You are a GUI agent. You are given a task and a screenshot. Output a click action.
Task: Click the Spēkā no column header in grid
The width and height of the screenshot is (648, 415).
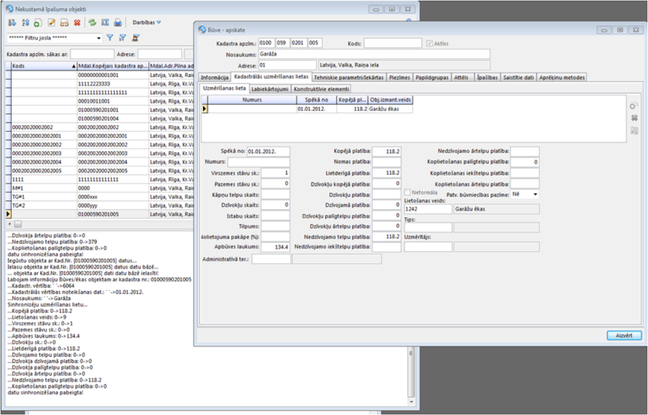point(317,100)
